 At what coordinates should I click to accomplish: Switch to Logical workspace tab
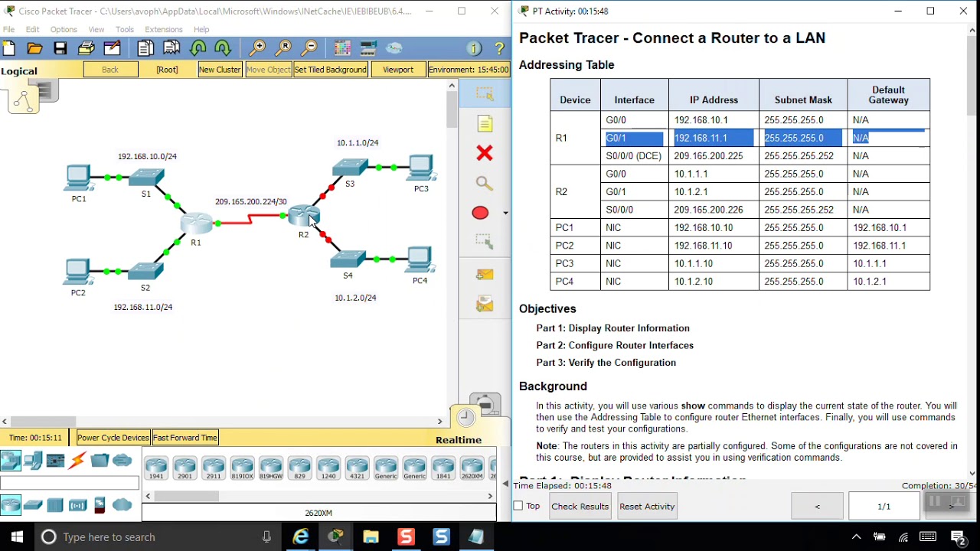[x=19, y=71]
